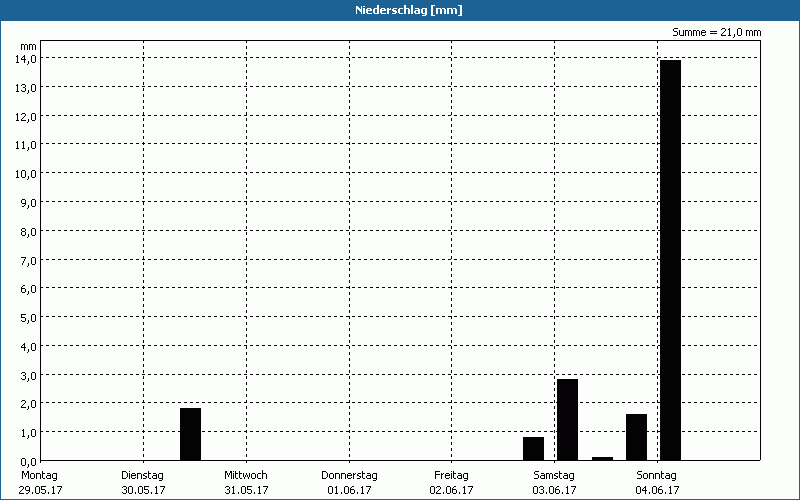Click the 9,0 y-axis value
Screen dimensions: 800x500
click(28, 203)
